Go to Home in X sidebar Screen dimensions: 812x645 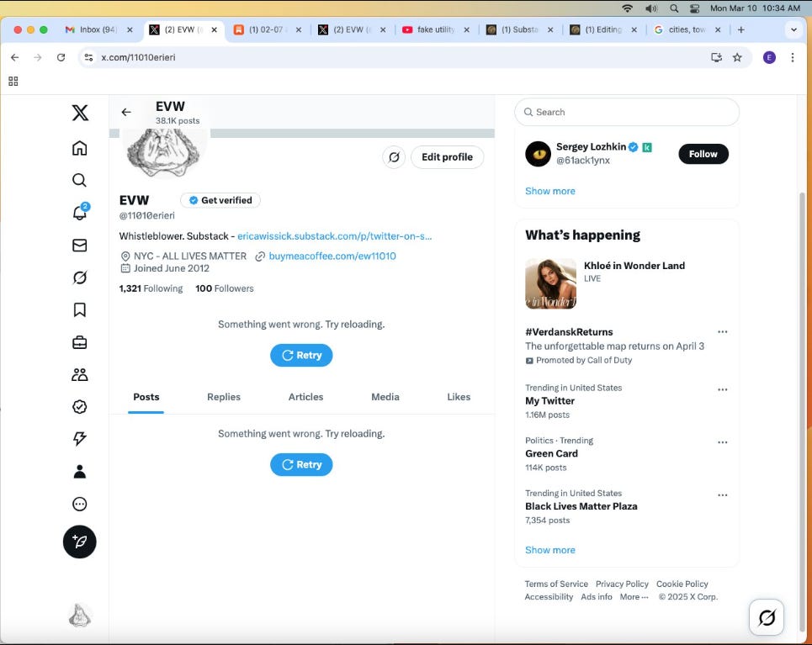pyautogui.click(x=79, y=148)
